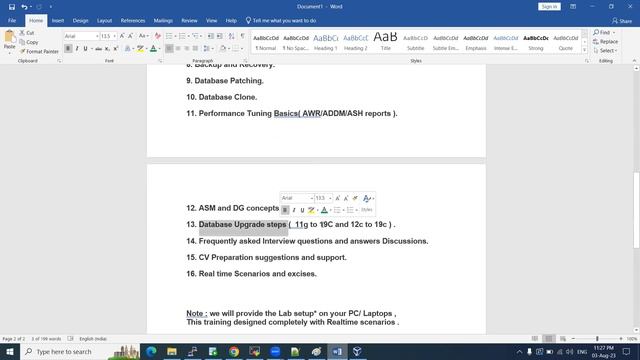Switch to the Design tab

(80, 20)
